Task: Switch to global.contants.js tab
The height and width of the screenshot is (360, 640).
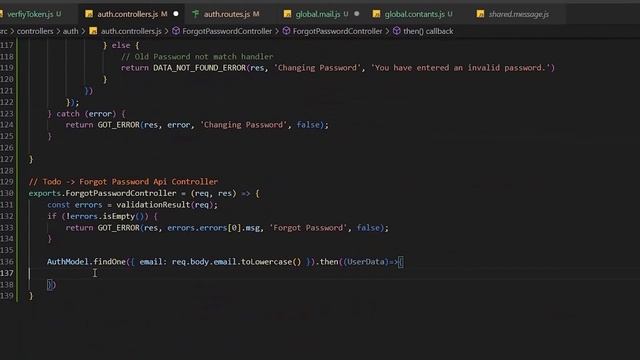Action: tap(414, 14)
